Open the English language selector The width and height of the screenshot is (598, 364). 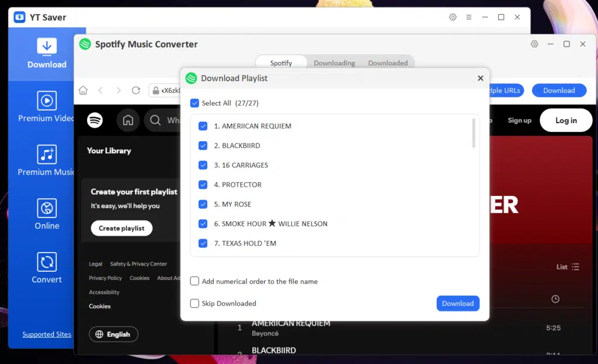pyautogui.click(x=113, y=334)
